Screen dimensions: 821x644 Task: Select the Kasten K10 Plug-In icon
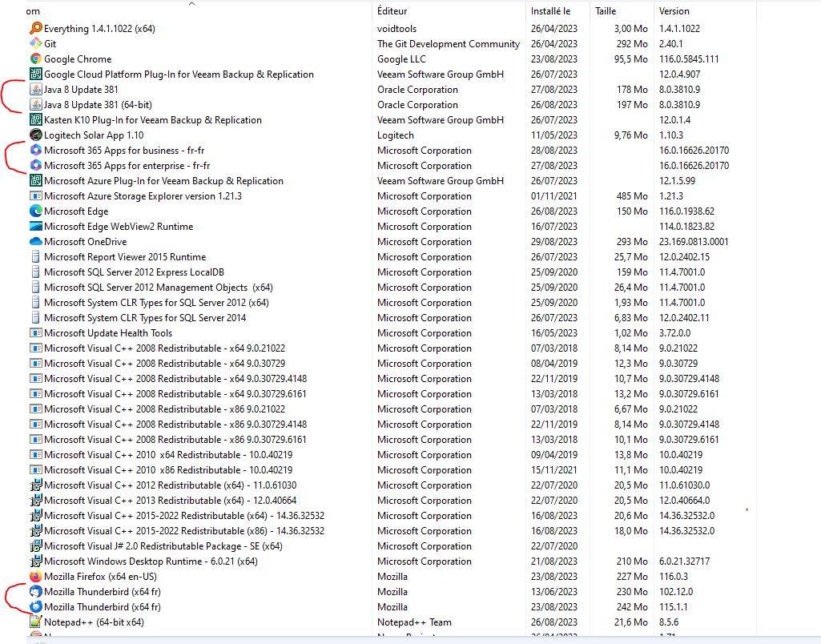(x=35, y=119)
